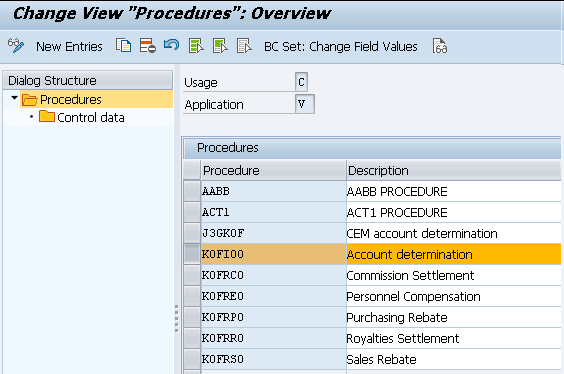Image resolution: width=564 pixels, height=374 pixels.
Task: Select the row selector for AABB
Action: pyautogui.click(x=192, y=191)
